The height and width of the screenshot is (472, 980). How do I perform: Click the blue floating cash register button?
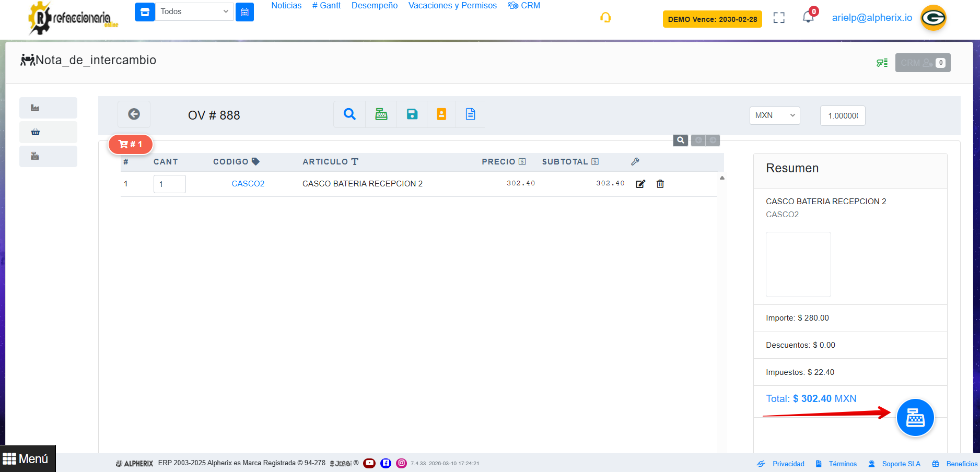tap(915, 418)
